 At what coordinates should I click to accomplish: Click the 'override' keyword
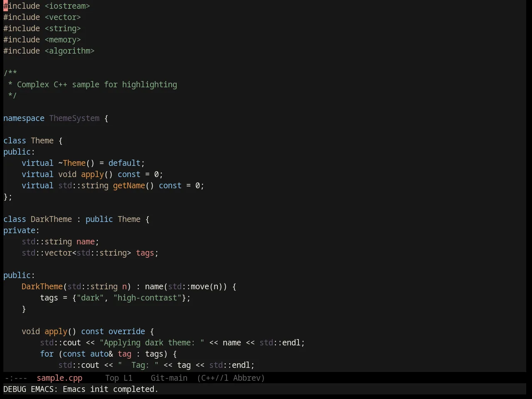pos(127,331)
